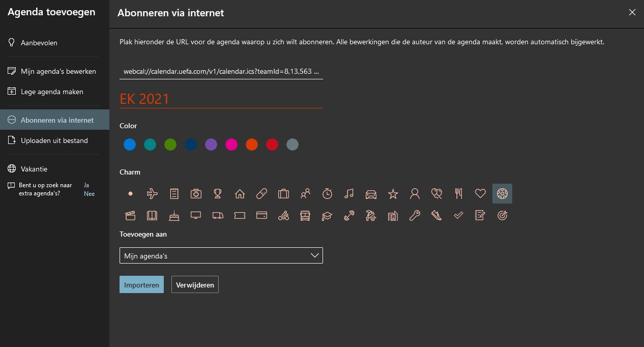Choose the birthday cake charm

174,216
